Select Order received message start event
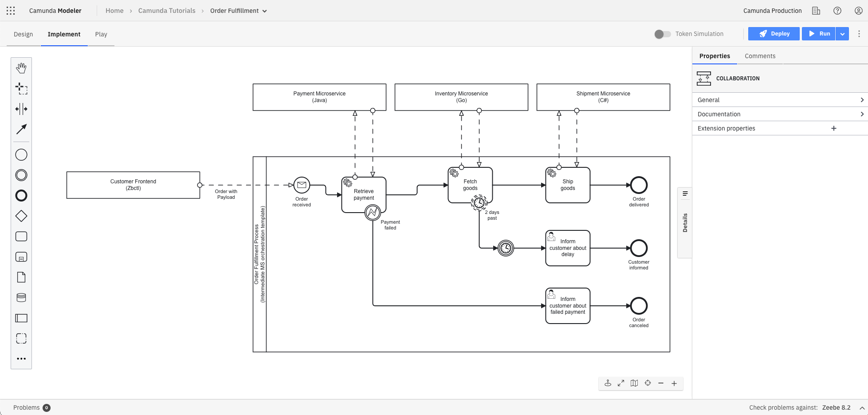 click(x=302, y=185)
